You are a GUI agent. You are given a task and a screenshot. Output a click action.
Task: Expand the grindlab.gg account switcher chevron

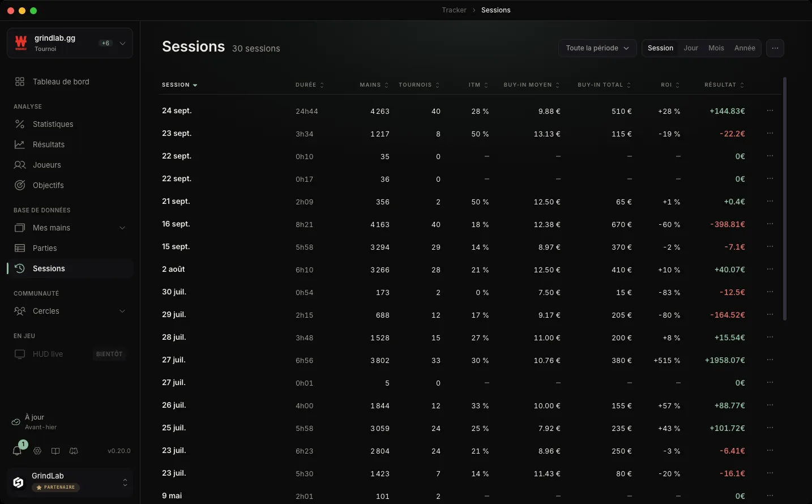click(122, 43)
